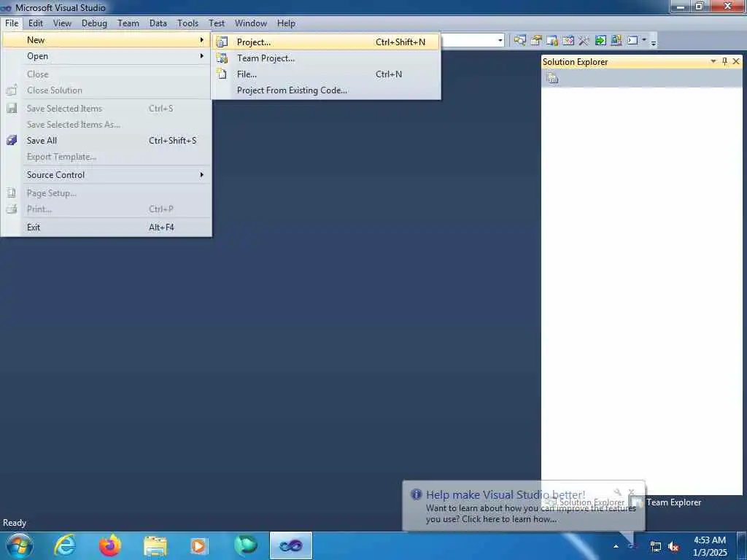Click the network tray icon
Image resolution: width=747 pixels, height=560 pixels.
tap(656, 547)
